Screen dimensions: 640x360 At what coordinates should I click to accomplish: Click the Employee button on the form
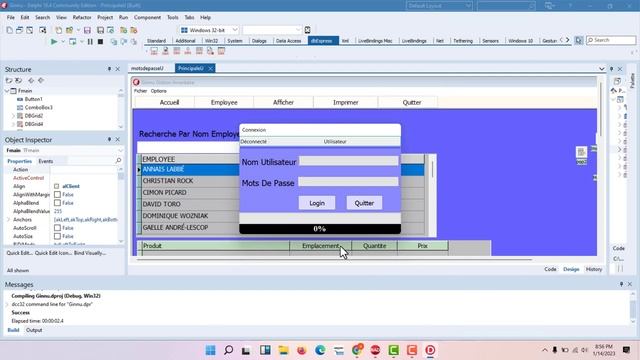coord(224,102)
